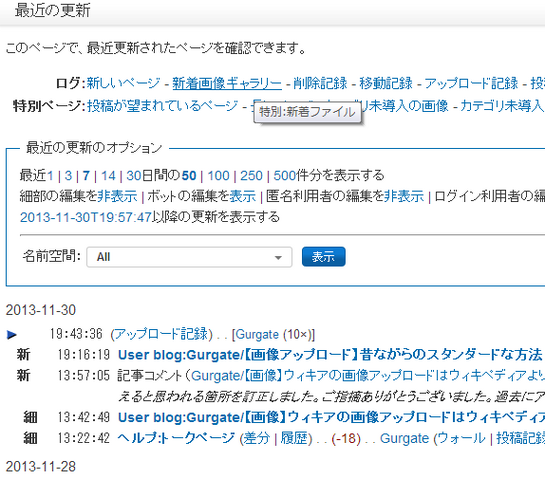The image size is (545, 479).
Task: Open Gurgate user link in 13:22:42 row
Action: click(x=405, y=438)
